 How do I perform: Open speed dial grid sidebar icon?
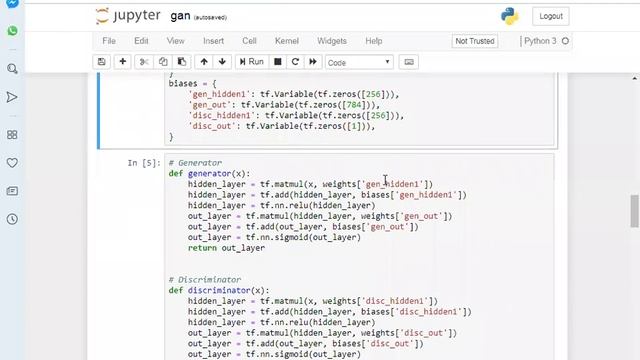tap(12, 135)
